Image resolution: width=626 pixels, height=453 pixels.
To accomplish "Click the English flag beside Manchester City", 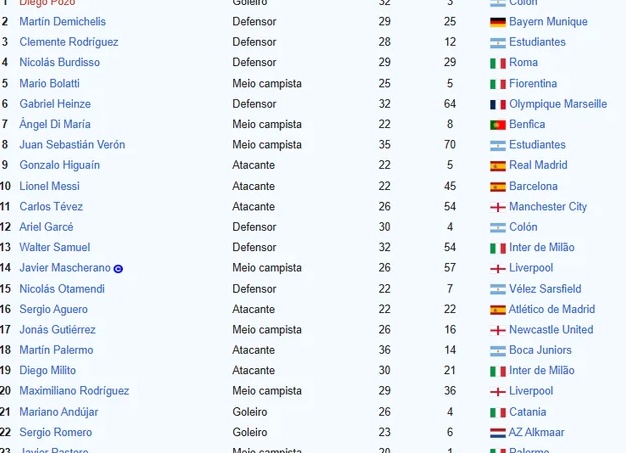I will [498, 207].
